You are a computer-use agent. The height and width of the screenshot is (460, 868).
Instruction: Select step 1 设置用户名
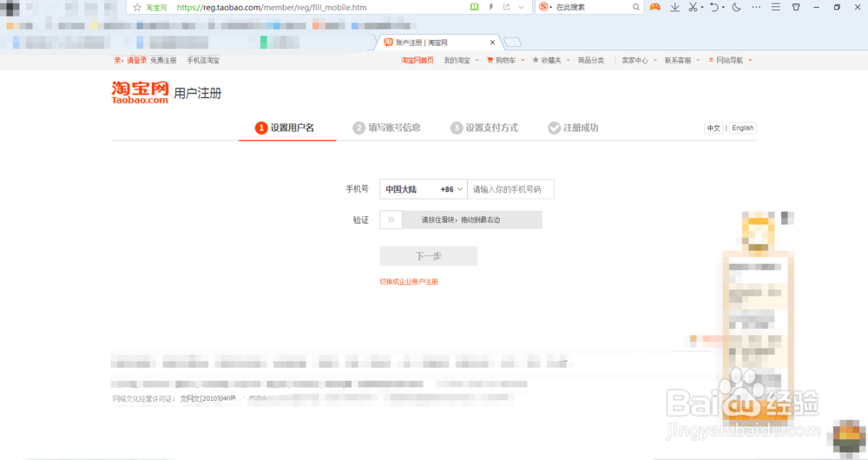point(285,128)
